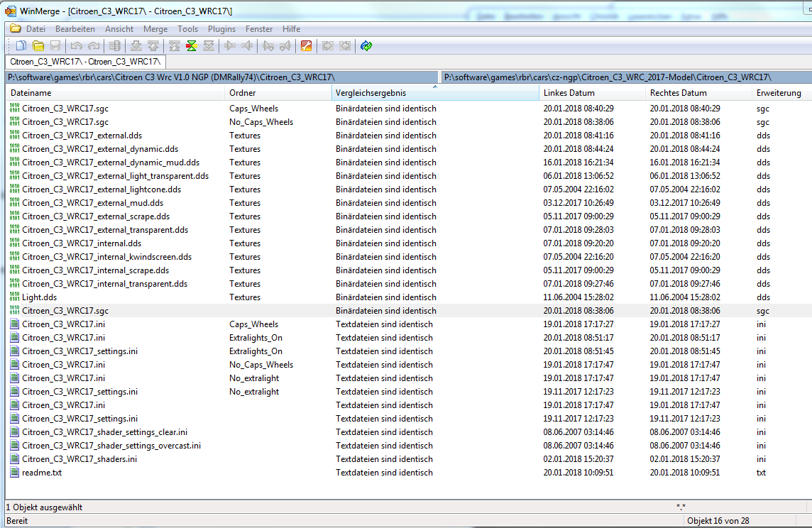Click the Undo arrow icon
Image resolution: width=812 pixels, height=528 pixels.
(x=77, y=46)
